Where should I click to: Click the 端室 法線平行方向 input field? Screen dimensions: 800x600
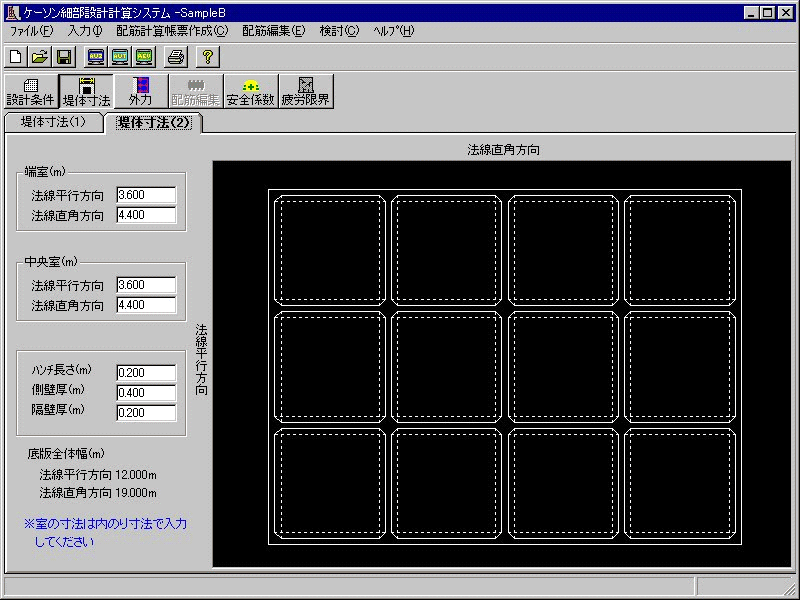(x=146, y=195)
